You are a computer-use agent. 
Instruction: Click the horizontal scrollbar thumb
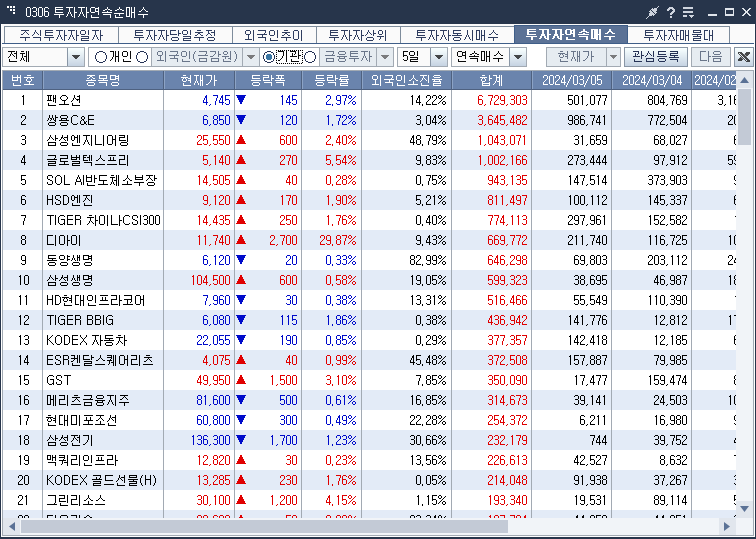pyautogui.click(x=264, y=526)
